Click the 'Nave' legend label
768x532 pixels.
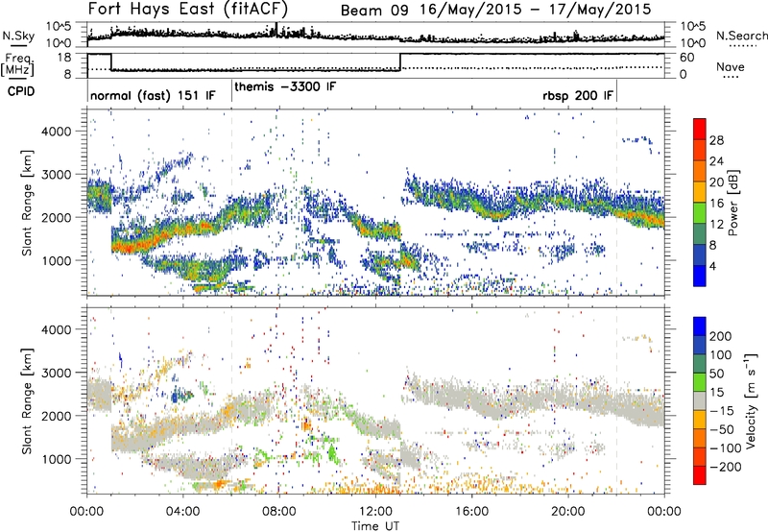coord(731,66)
